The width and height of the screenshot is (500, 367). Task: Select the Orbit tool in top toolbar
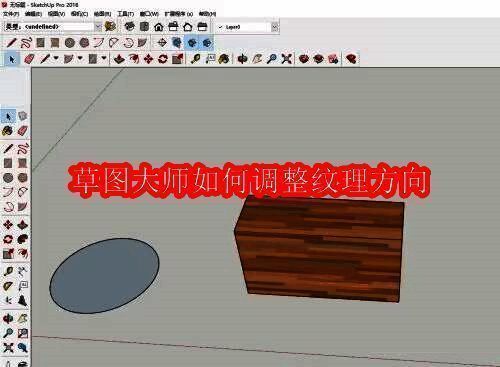(x=242, y=59)
